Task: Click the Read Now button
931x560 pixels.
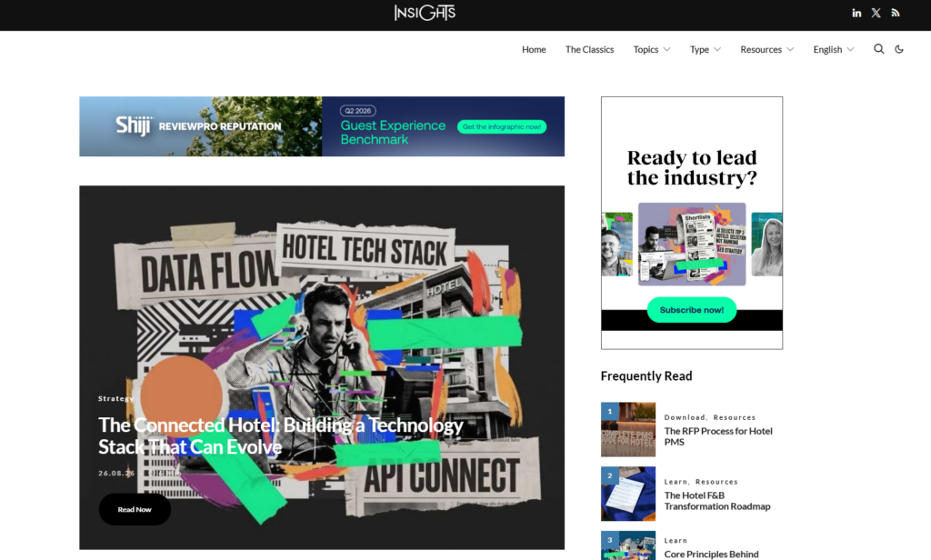Action: tap(135, 509)
